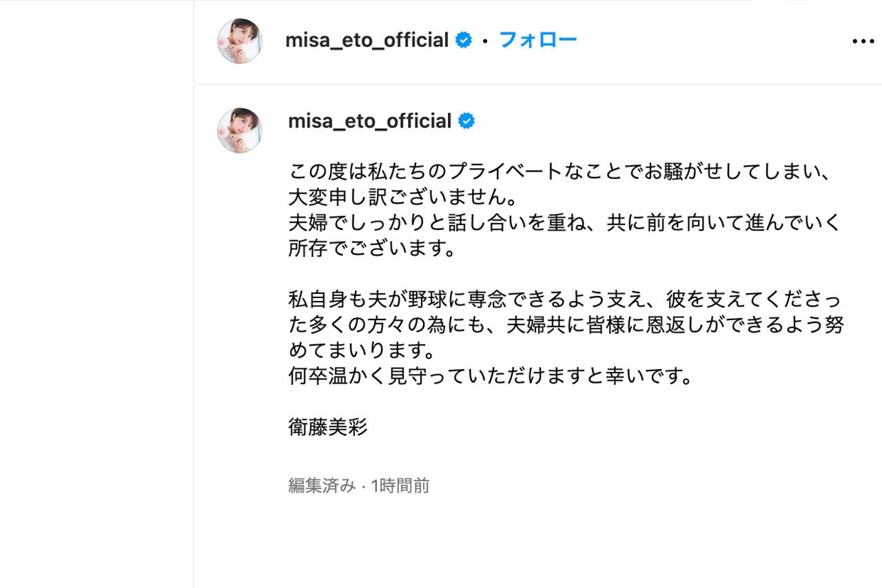Open the post timestamp 1時間前
Viewport: 882px width, 588px height.
click(400, 485)
